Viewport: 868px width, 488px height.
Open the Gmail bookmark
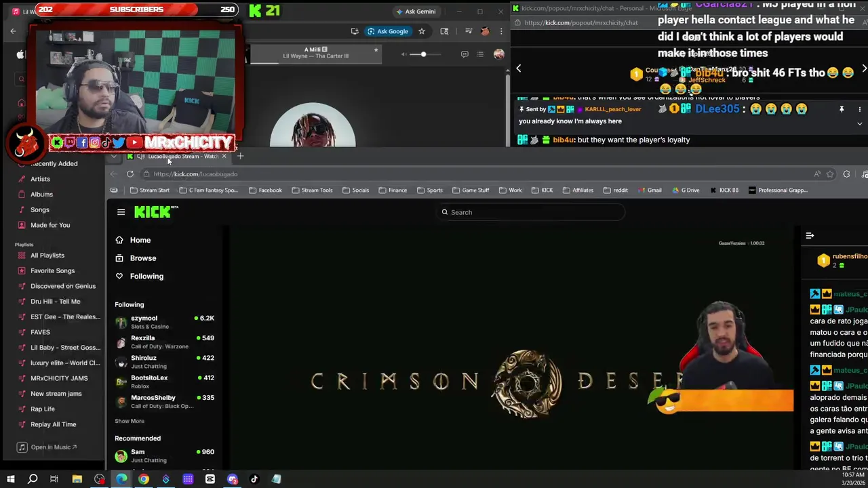pyautogui.click(x=650, y=190)
